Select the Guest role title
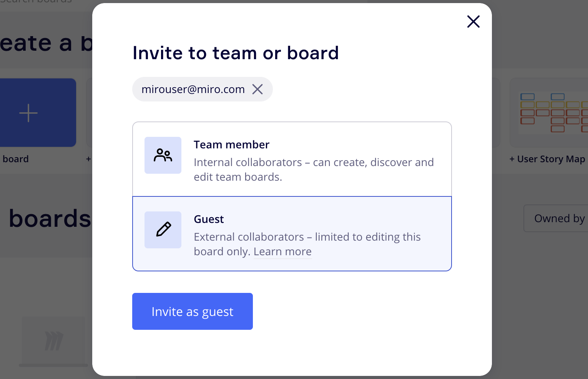588x379 pixels. (x=209, y=219)
